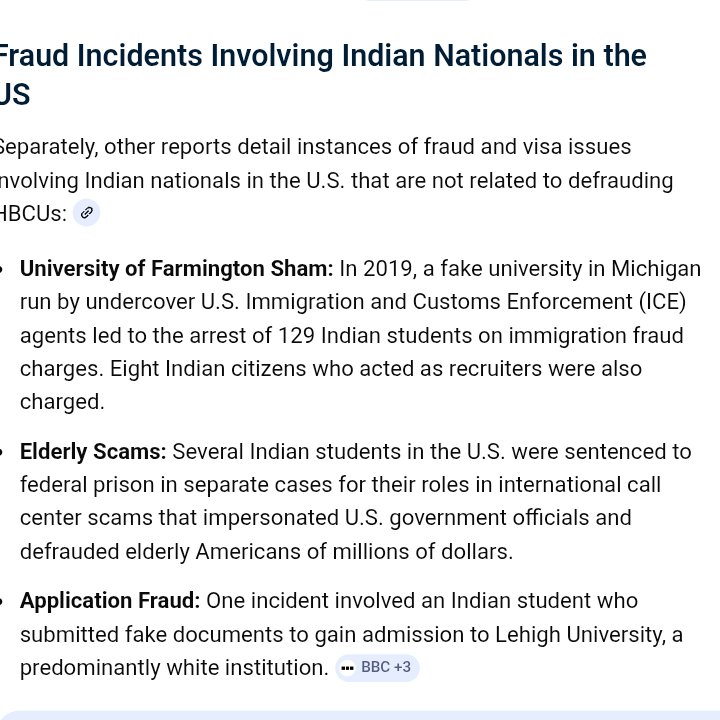Click the line ending with the word charged
Viewport: 720px width, 720px height.
[x=62, y=401]
